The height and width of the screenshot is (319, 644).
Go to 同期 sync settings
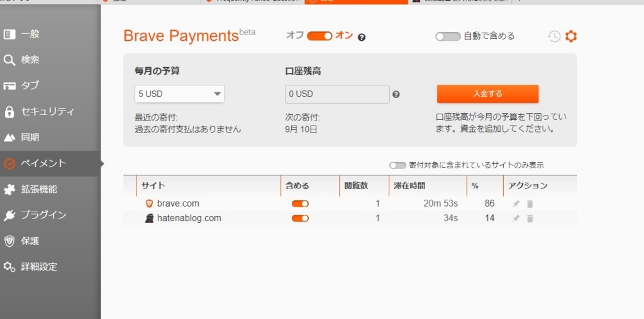click(50, 138)
